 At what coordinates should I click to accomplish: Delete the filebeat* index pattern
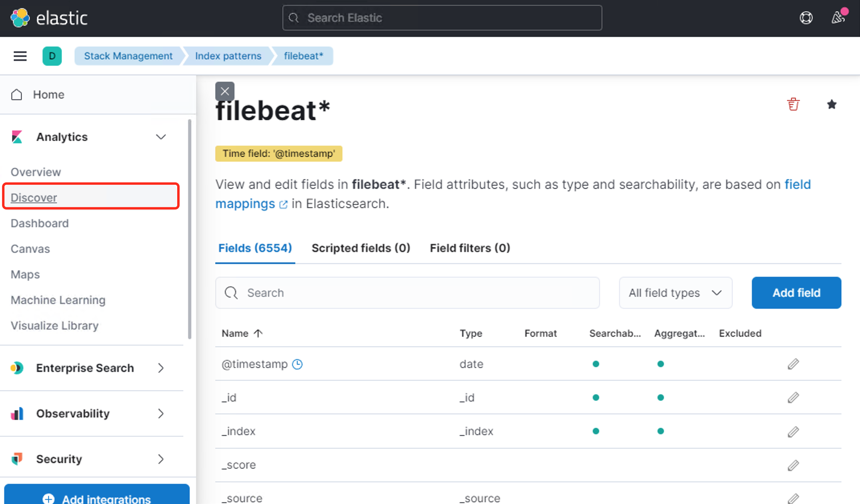[x=793, y=104]
